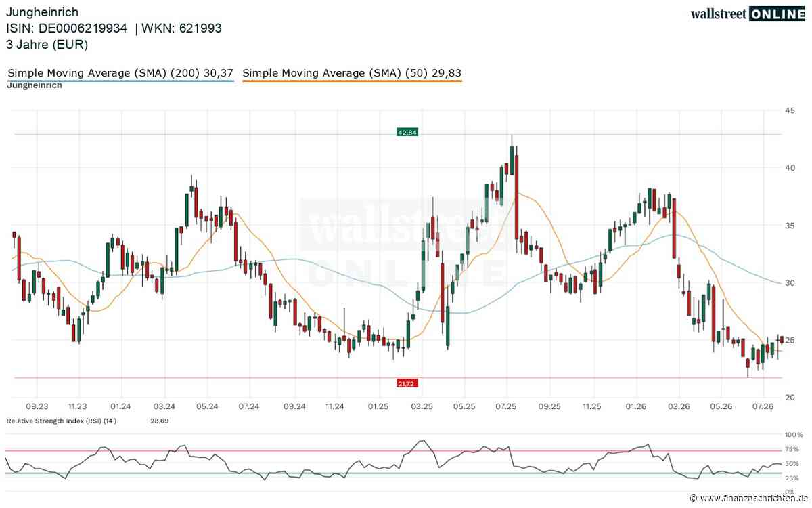
Task: Click the 3 Jahre (EUR) period label
Action: pos(47,45)
